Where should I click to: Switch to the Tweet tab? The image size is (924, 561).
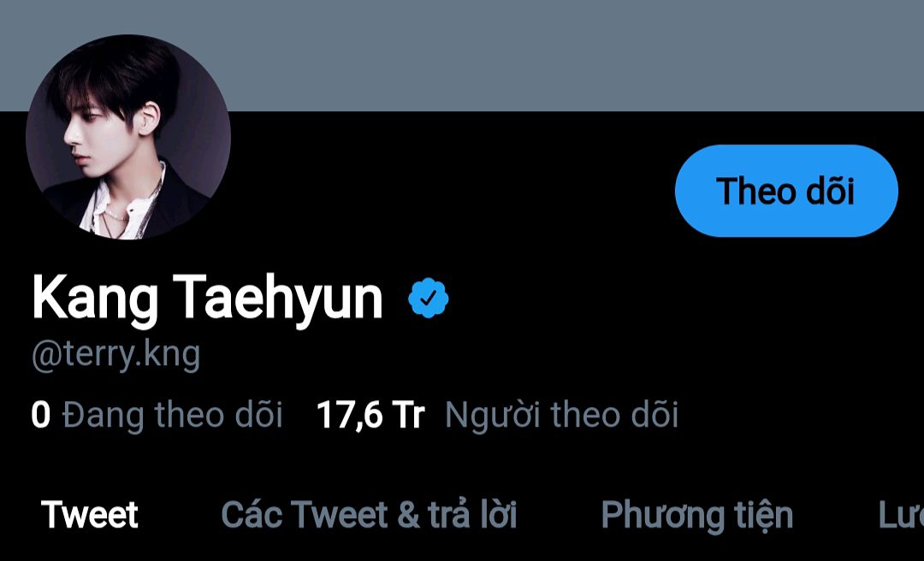(90, 515)
